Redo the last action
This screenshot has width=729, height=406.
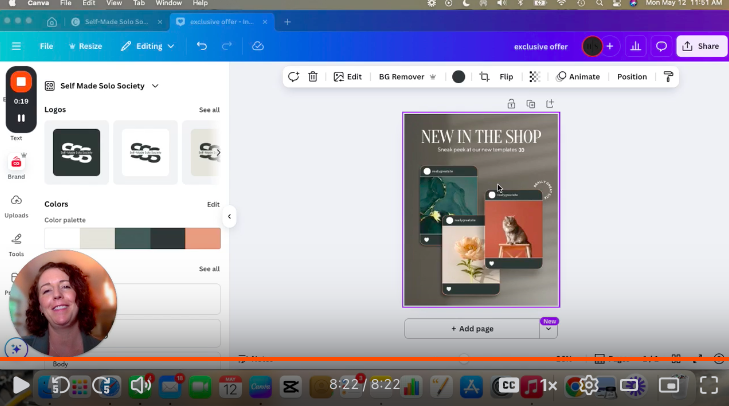click(227, 46)
